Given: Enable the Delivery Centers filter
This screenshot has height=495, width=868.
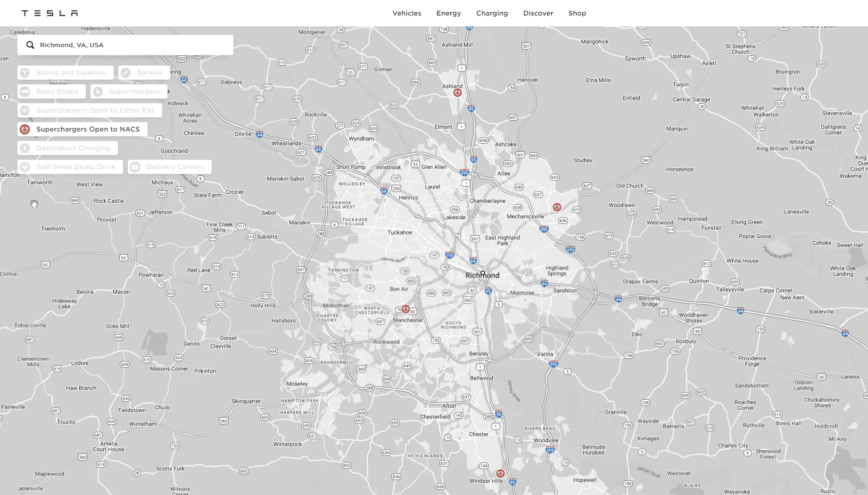Looking at the screenshot, I should click(170, 167).
